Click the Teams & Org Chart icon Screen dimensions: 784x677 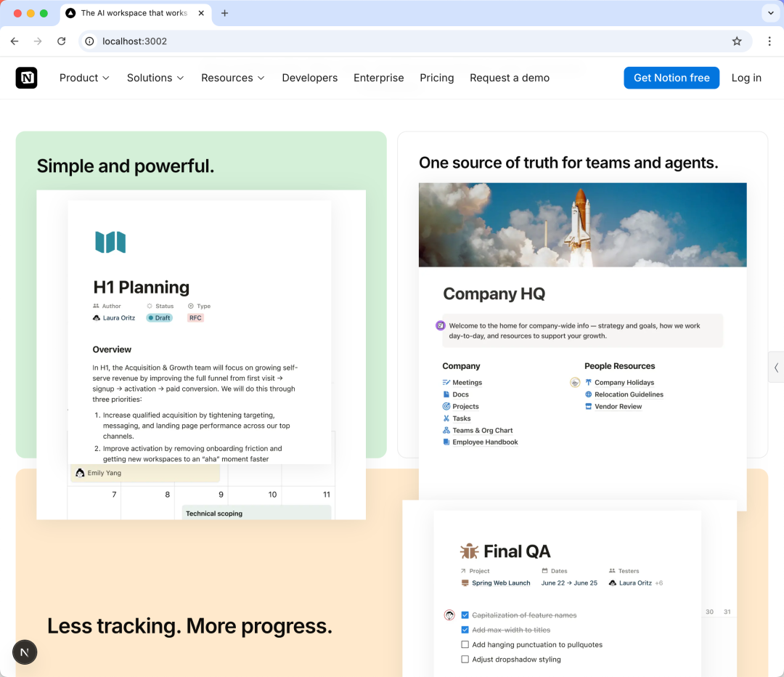coord(446,430)
